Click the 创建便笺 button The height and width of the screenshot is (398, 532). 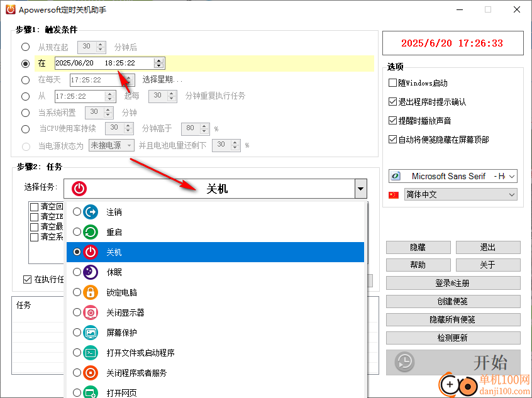tap(453, 301)
